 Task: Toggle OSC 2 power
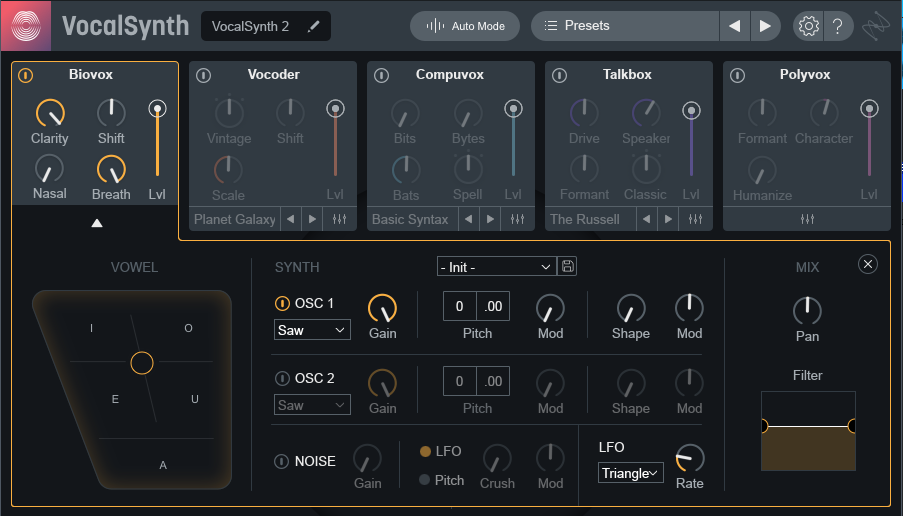[x=282, y=378]
